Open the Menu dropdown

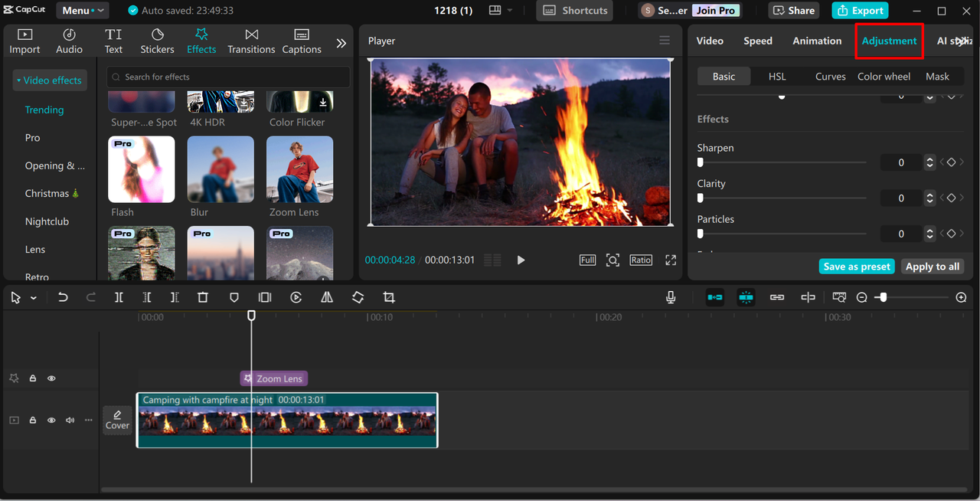click(x=82, y=11)
